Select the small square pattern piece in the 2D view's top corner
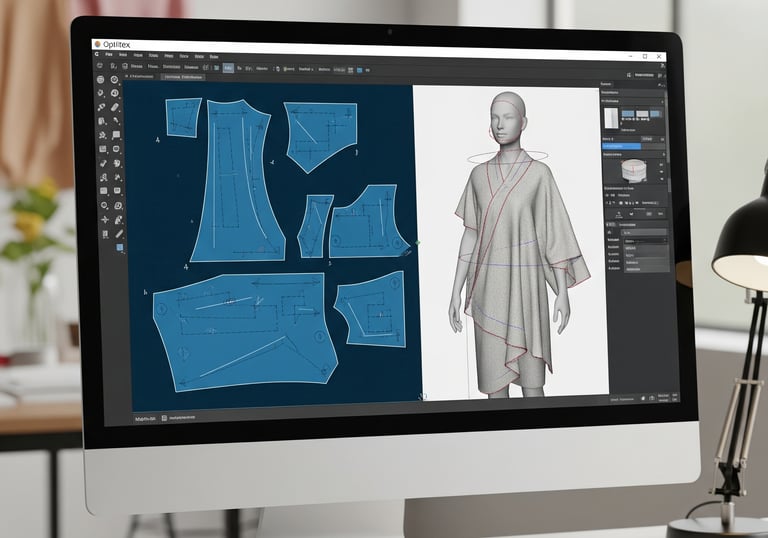This screenshot has width=768, height=538. [x=183, y=118]
